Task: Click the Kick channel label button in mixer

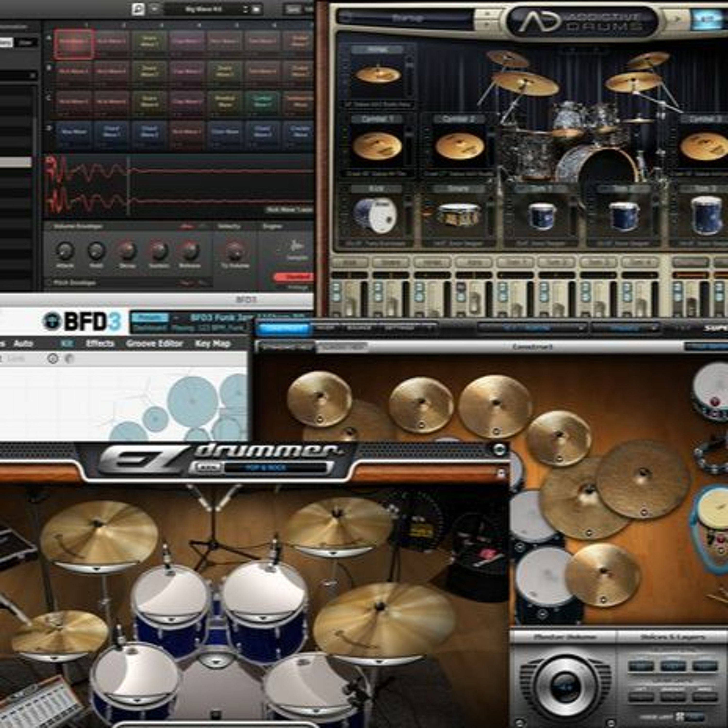Action: pyautogui.click(x=350, y=262)
